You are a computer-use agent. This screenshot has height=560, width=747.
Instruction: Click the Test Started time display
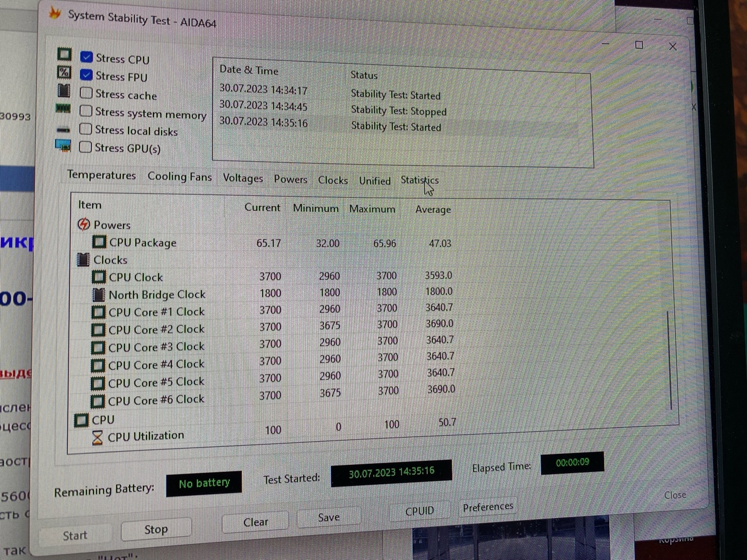point(392,473)
